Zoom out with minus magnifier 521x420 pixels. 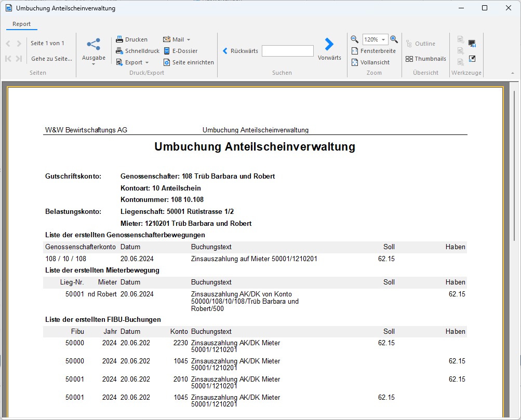(355, 39)
